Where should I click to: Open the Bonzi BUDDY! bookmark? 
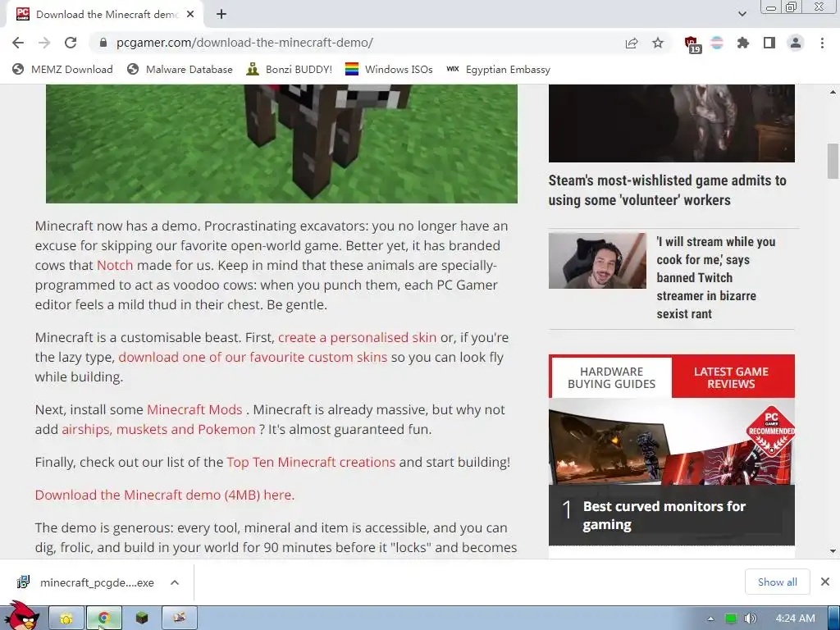coord(290,69)
